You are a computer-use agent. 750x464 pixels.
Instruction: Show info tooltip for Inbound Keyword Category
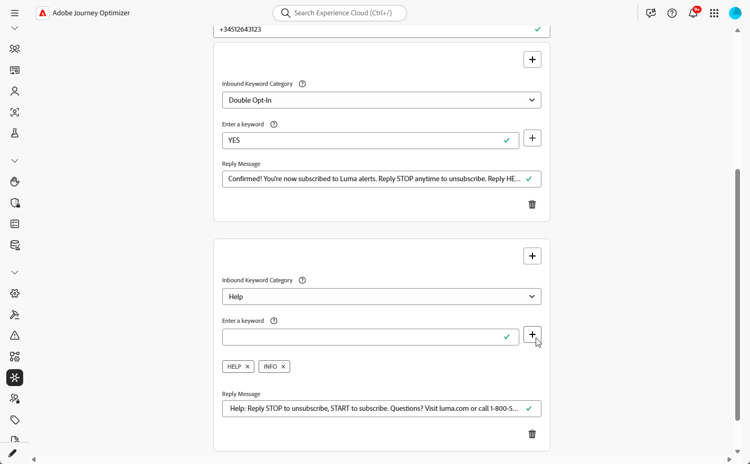(x=302, y=84)
